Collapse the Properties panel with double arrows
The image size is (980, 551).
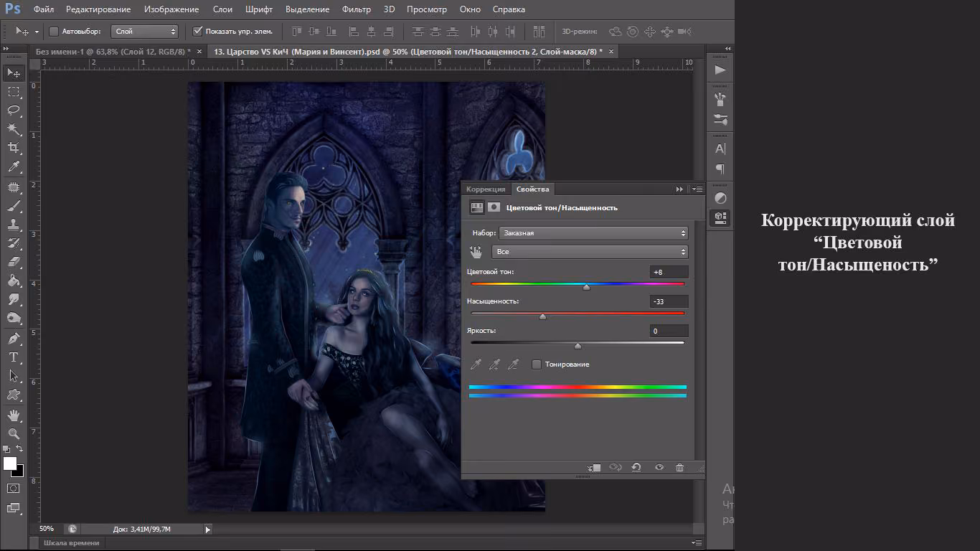tap(679, 189)
